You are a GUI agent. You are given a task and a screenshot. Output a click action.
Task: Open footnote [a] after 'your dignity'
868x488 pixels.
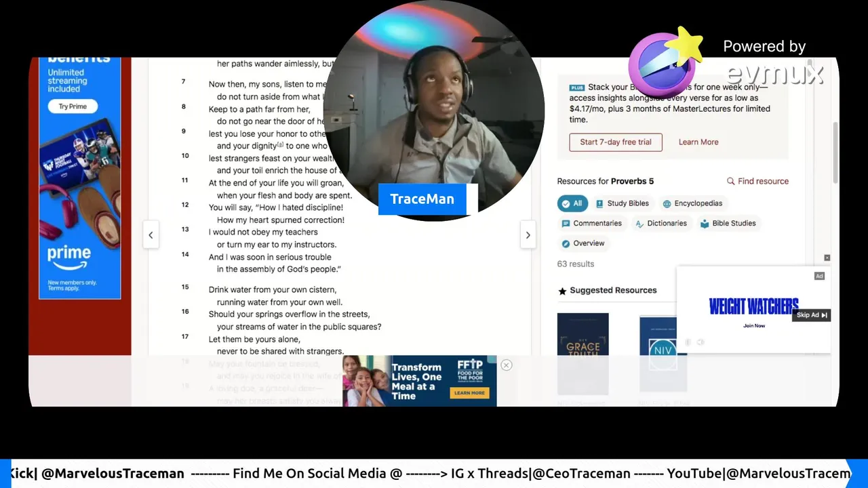click(x=280, y=144)
